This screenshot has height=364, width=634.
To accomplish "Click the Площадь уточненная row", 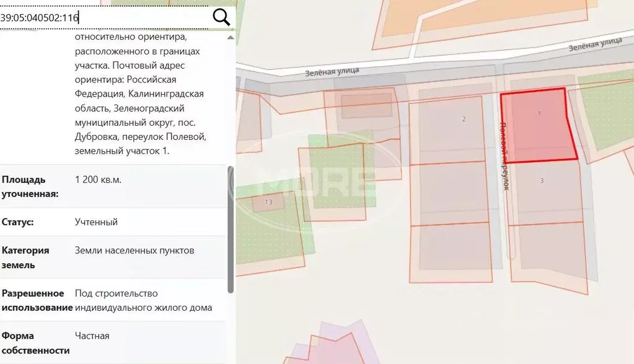I will point(113,186).
